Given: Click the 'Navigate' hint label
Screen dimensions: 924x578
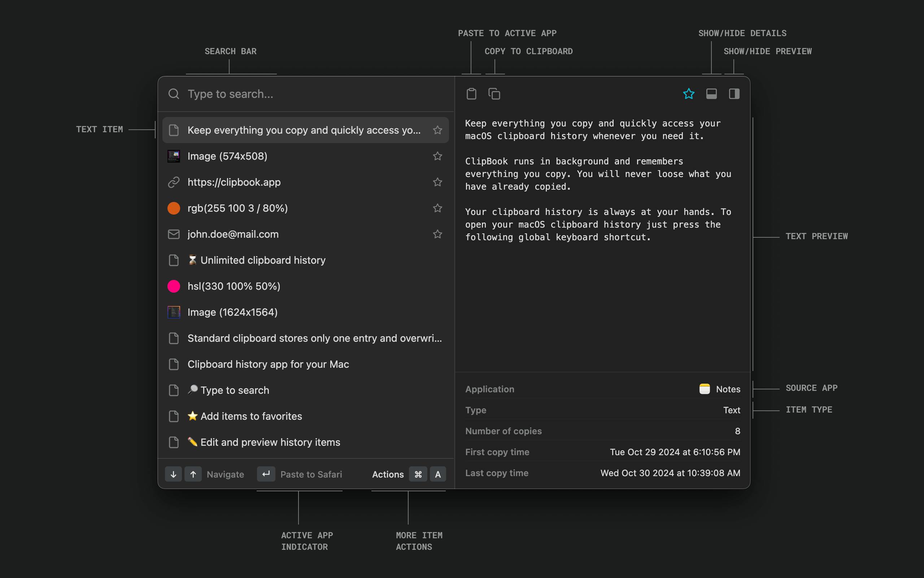Looking at the screenshot, I should (x=225, y=474).
